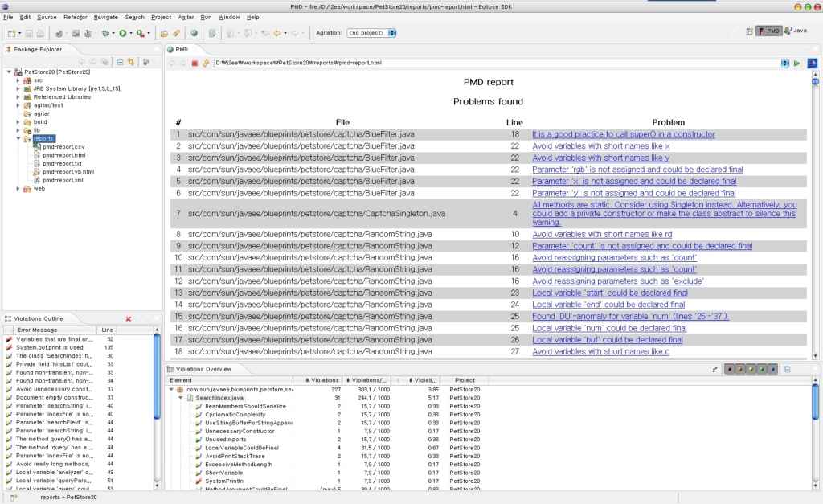
Task: Click the browser URL address field
Action: 497,63
